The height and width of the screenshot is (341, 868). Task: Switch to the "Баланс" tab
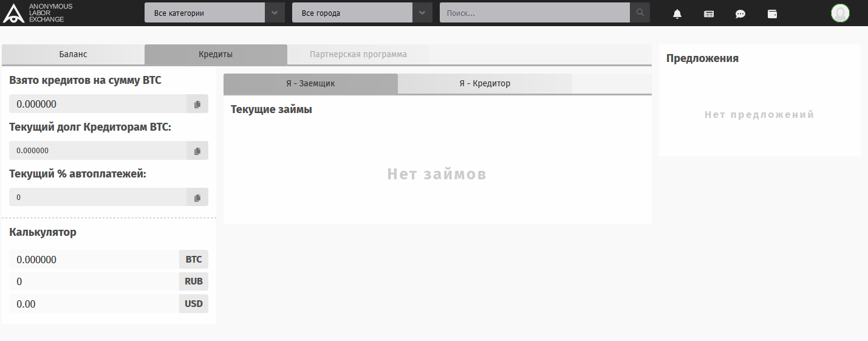coord(73,54)
